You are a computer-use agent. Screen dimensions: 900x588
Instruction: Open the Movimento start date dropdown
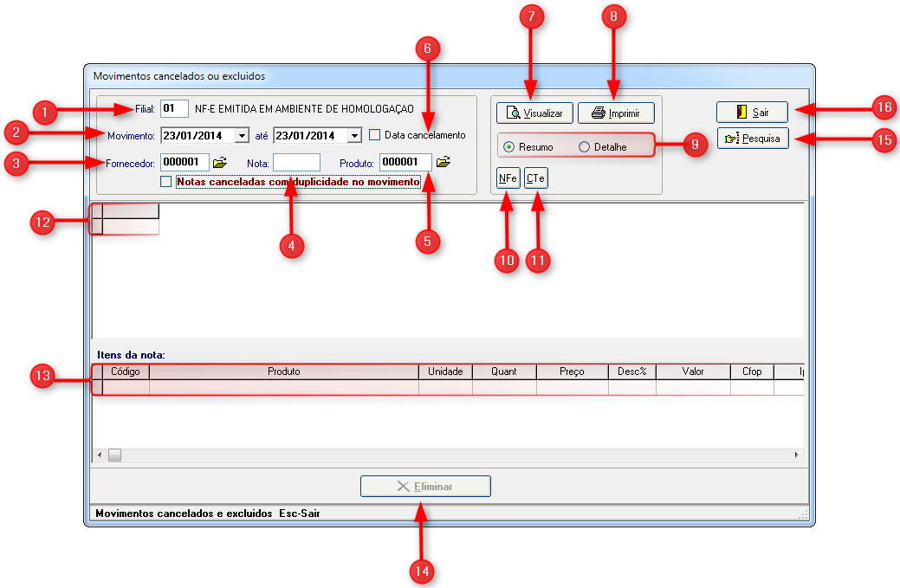click(243, 136)
